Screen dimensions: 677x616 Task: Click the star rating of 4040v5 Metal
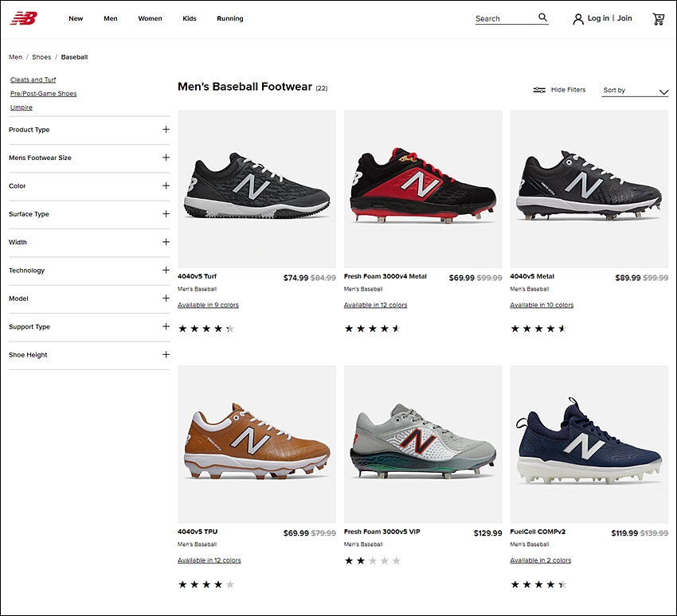538,329
